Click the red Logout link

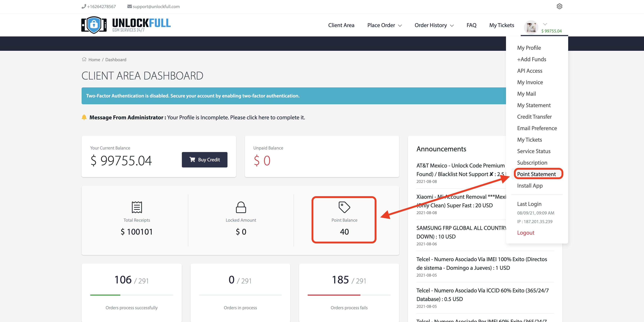point(526,233)
